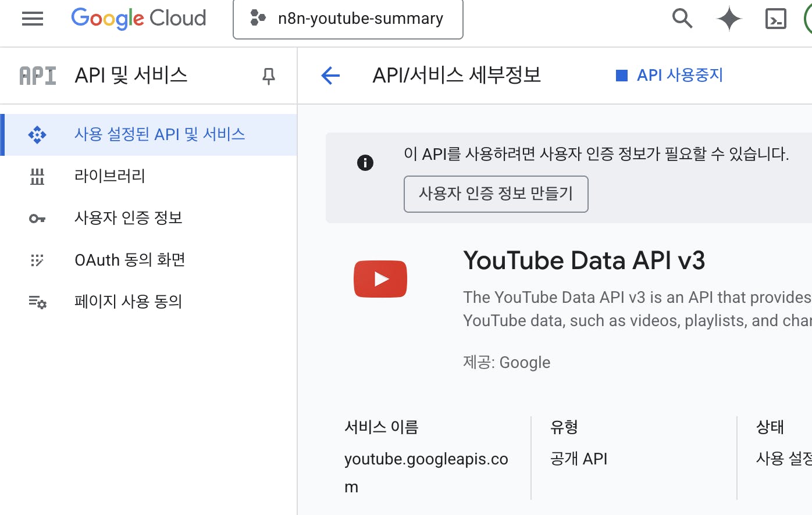Click the youtube.googleapis.com service name
Viewport: 812px width, 515px height.
(426, 473)
